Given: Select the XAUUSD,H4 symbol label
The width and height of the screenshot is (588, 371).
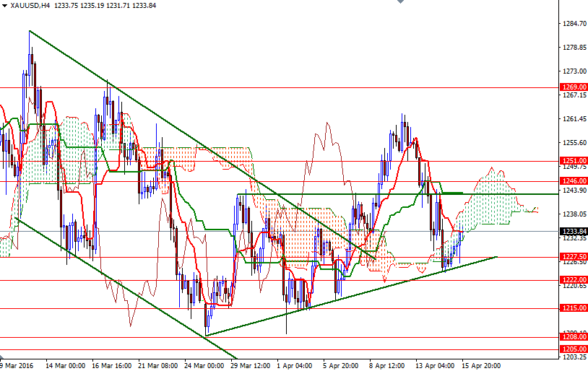Looking at the screenshot, I should [x=30, y=6].
